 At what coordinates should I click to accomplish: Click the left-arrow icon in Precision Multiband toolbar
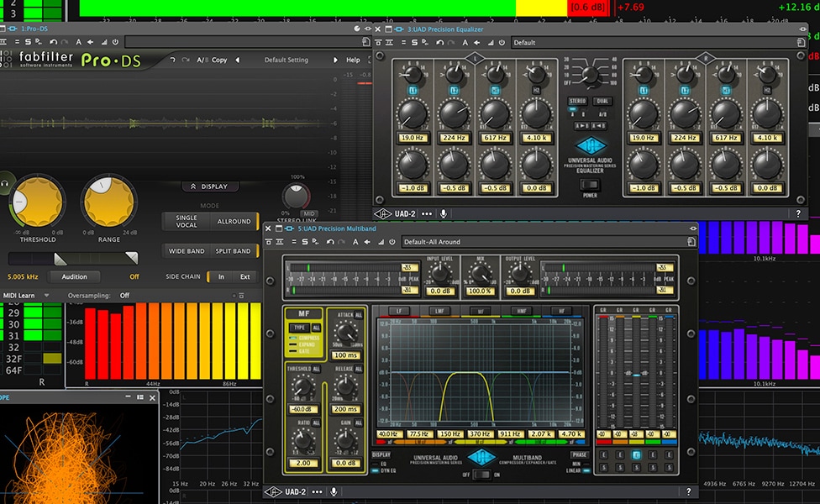(x=367, y=242)
